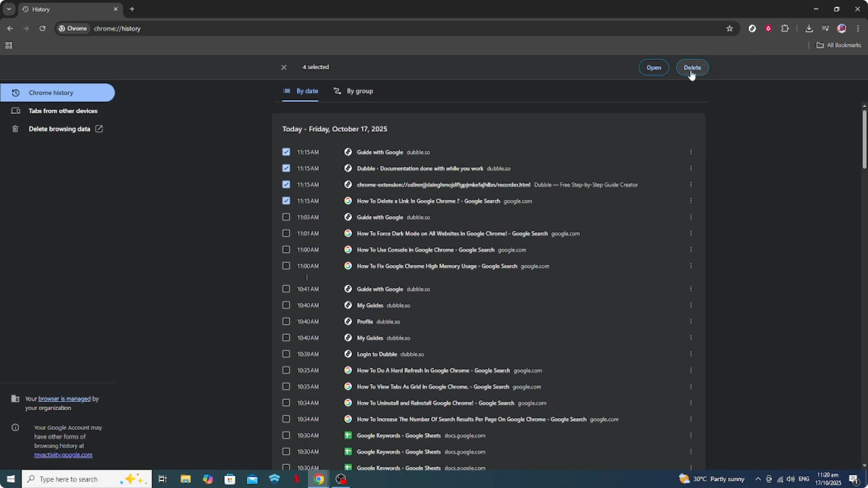Open actions menu for 'Profile' entry
The image size is (868, 488).
[691, 321]
